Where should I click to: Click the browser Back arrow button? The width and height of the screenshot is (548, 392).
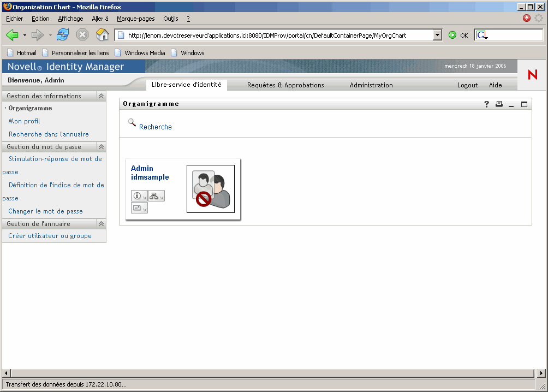[12, 35]
